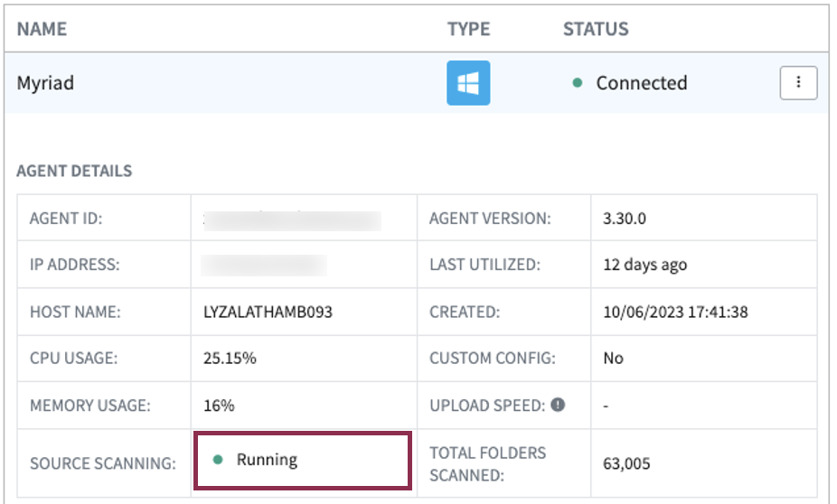The width and height of the screenshot is (837, 504).
Task: Click the AGENT DETAILS section heading
Action: coord(74,171)
